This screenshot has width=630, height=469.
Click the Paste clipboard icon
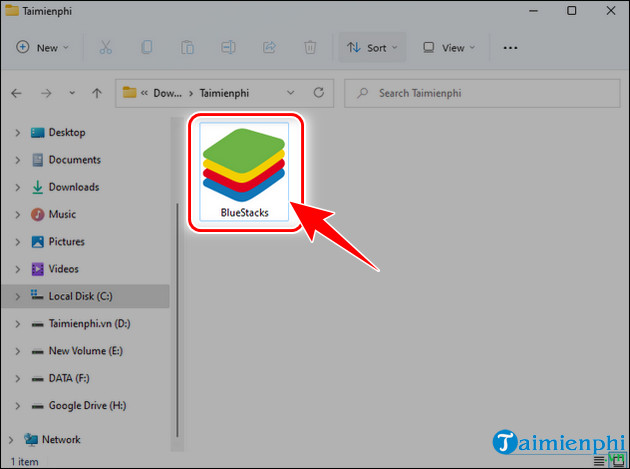click(187, 47)
